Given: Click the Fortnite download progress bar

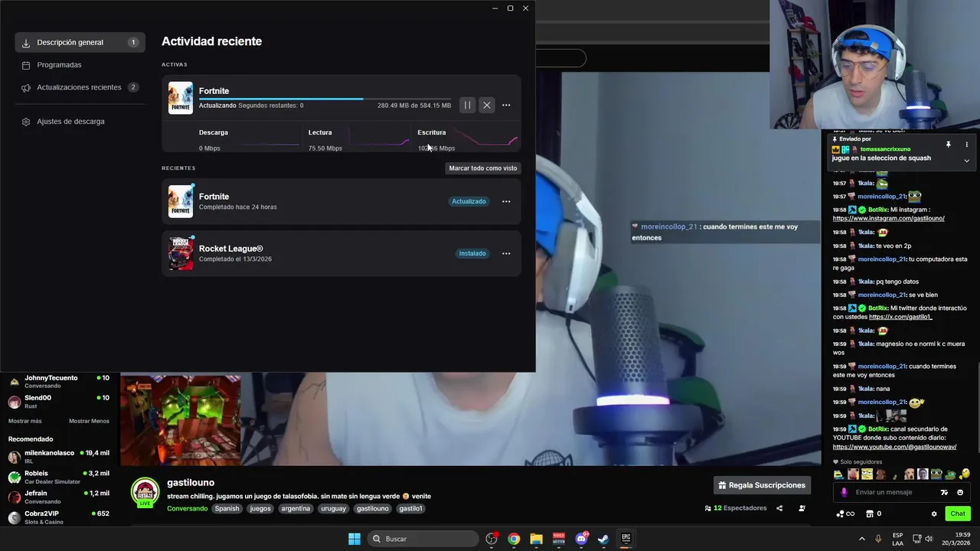Looking at the screenshot, I should [325, 99].
